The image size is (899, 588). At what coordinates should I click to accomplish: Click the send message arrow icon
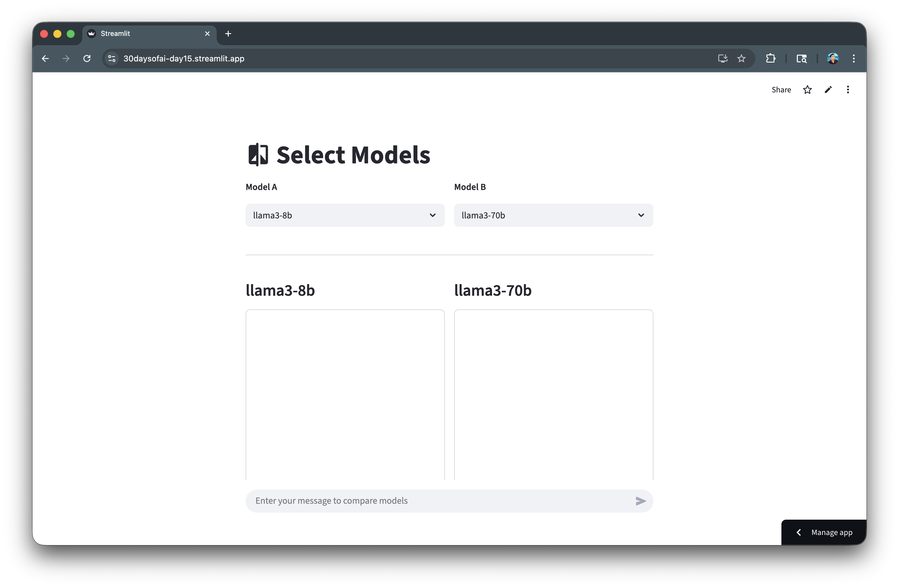[640, 501]
